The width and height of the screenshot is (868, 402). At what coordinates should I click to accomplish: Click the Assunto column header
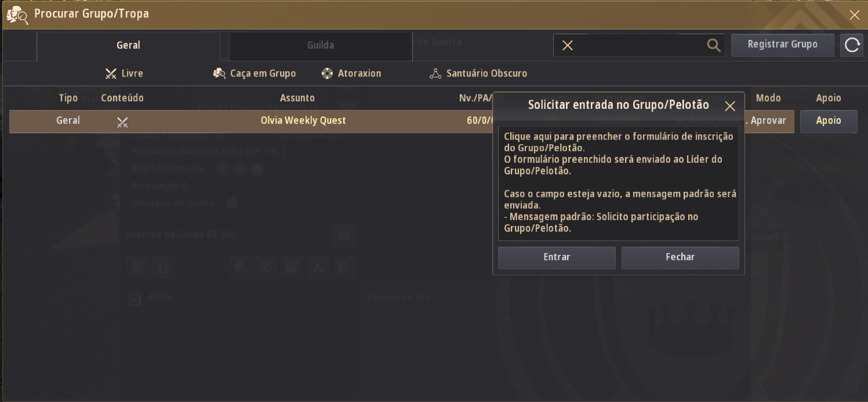click(x=297, y=98)
